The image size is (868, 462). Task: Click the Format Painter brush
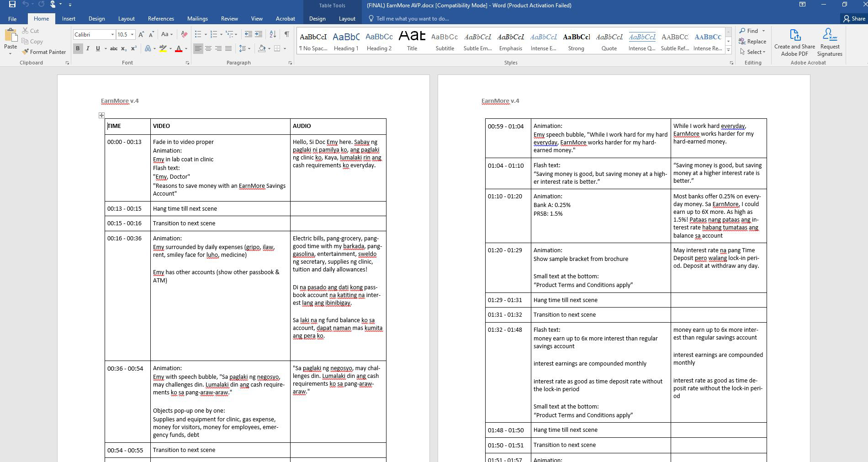44,52
